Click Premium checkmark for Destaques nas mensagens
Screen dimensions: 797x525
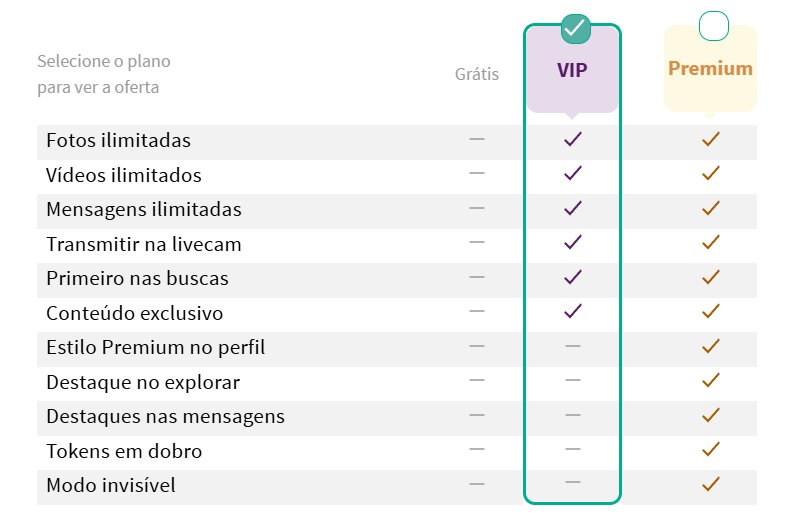(x=711, y=415)
